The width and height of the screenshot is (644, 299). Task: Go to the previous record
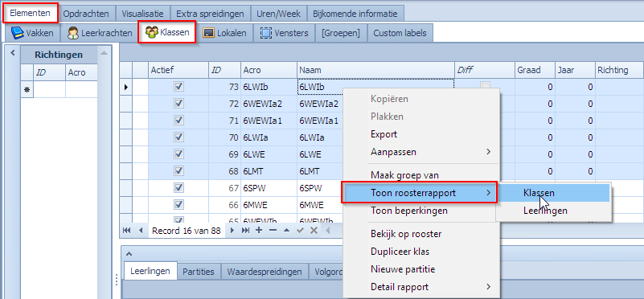(141, 231)
